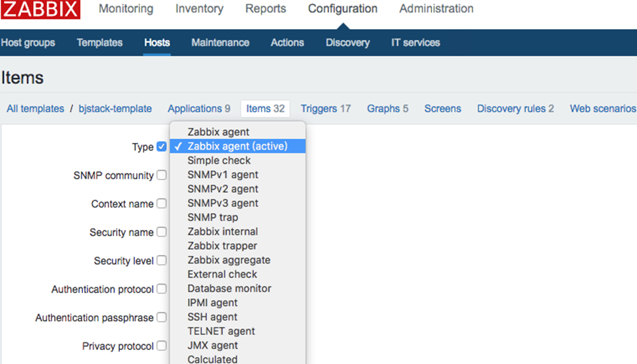Enable the Privacy protocol checkbox
The height and width of the screenshot is (364, 637).
coord(162,346)
